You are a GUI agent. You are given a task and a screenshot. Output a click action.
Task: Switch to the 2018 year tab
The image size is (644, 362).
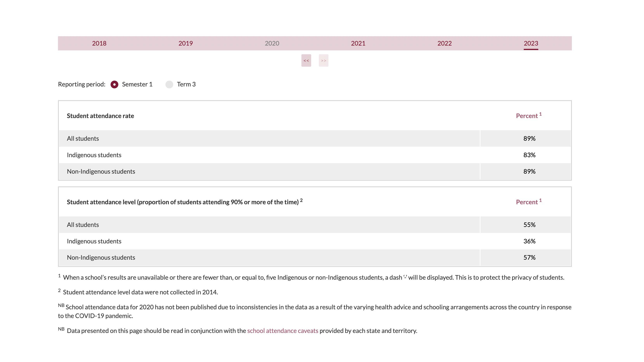[99, 43]
